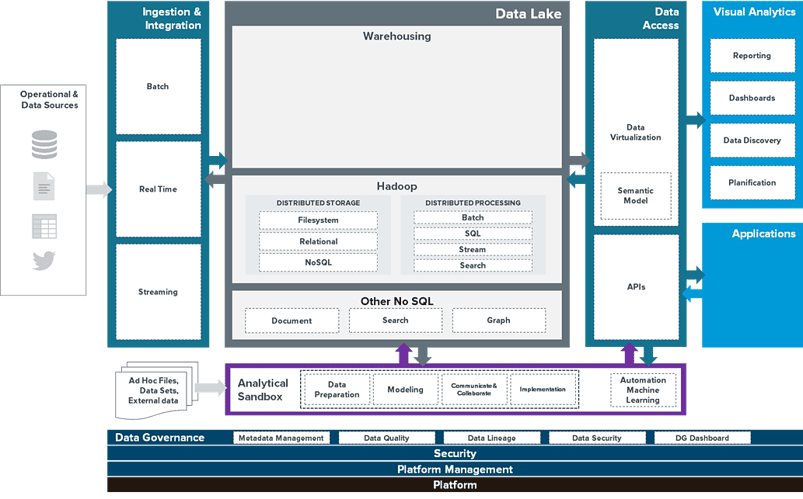Click the document file icon

44,186
